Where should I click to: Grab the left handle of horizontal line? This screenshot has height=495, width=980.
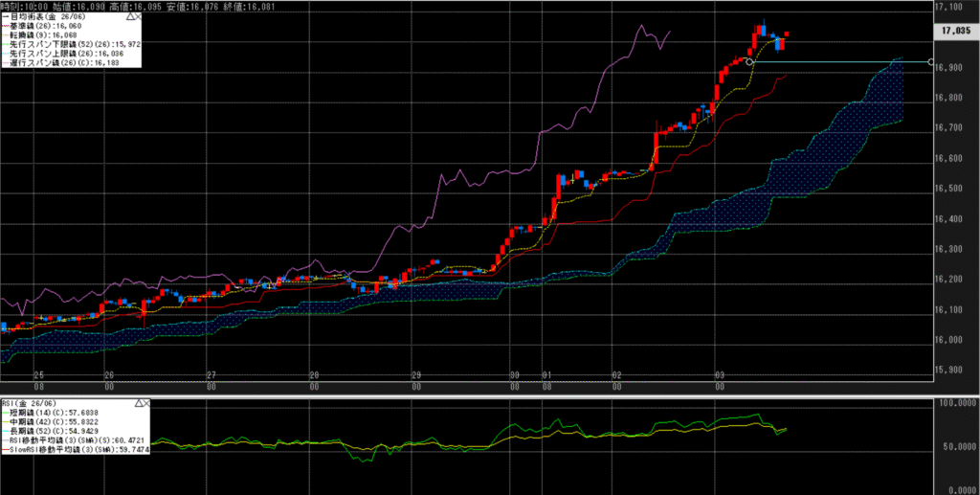click(x=749, y=62)
